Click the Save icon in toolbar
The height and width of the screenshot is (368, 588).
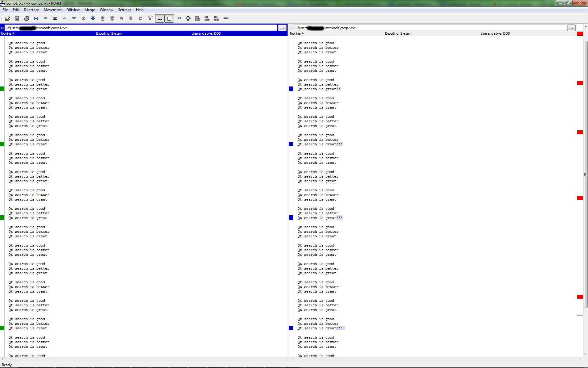coord(17,18)
